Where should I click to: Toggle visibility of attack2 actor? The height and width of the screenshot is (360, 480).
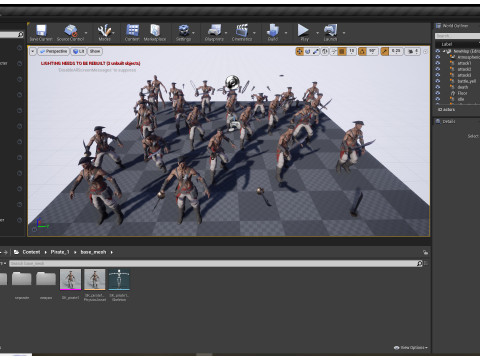438,69
